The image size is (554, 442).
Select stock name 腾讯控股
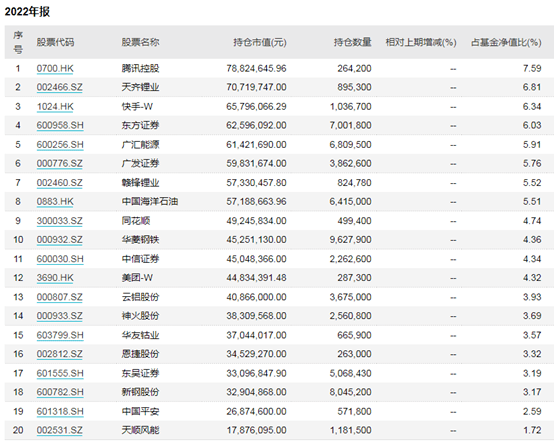tap(140, 68)
